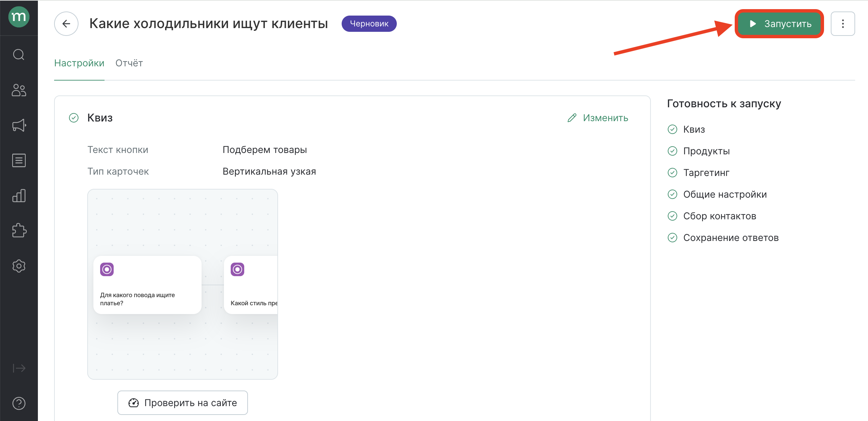Click the 'Подберем товары' value
The height and width of the screenshot is (421, 868).
265,150
